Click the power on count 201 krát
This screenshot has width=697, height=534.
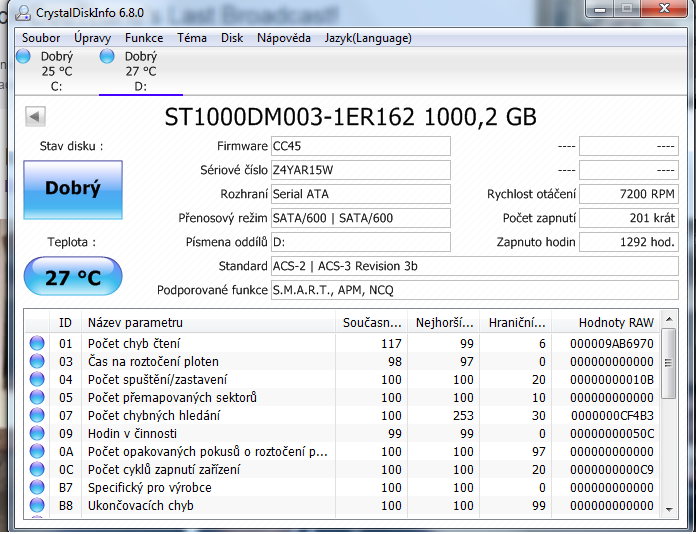point(629,218)
